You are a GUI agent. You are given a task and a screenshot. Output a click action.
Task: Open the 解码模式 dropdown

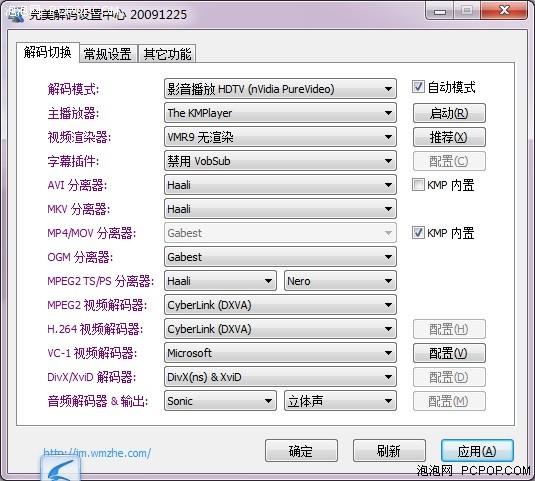point(280,89)
